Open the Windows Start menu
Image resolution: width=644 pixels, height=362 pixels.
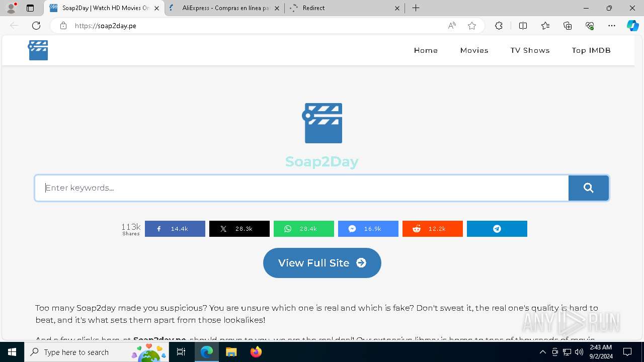pyautogui.click(x=12, y=352)
